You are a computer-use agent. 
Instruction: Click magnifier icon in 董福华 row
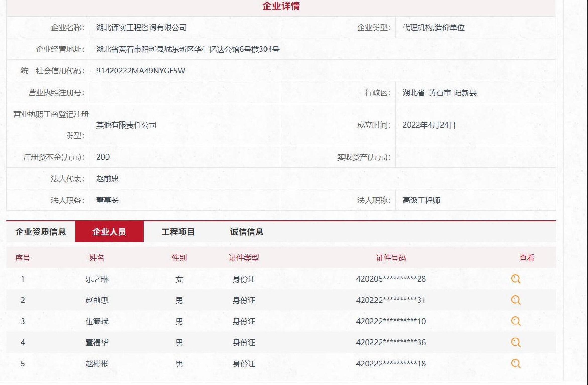pos(516,343)
